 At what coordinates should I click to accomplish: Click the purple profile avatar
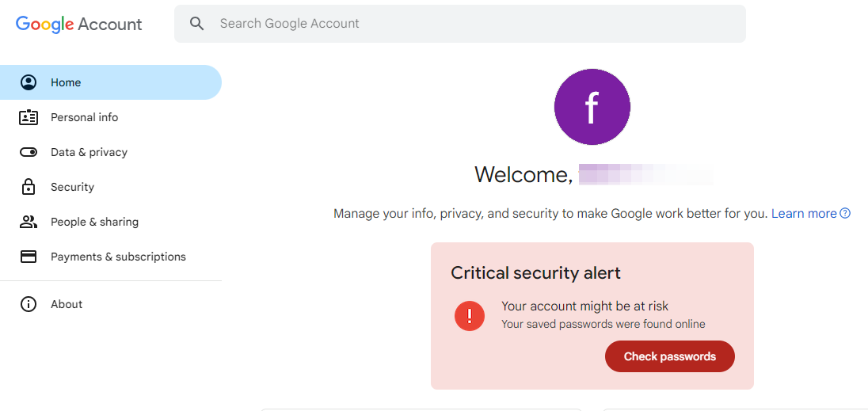[592, 107]
